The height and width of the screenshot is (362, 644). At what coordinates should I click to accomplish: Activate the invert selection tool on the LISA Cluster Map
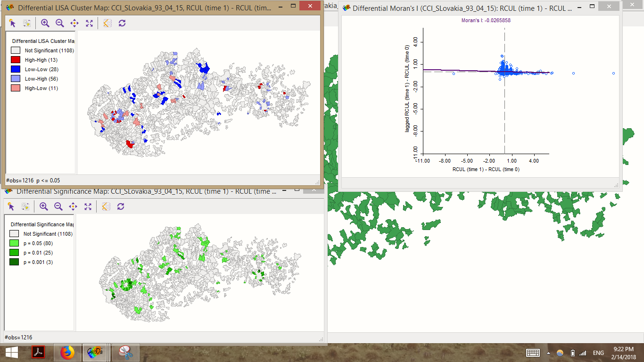click(27, 23)
